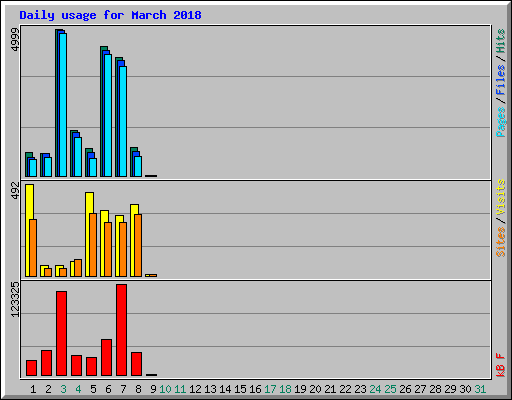
Task: Click the x-axis day label 15
Action: (240, 389)
